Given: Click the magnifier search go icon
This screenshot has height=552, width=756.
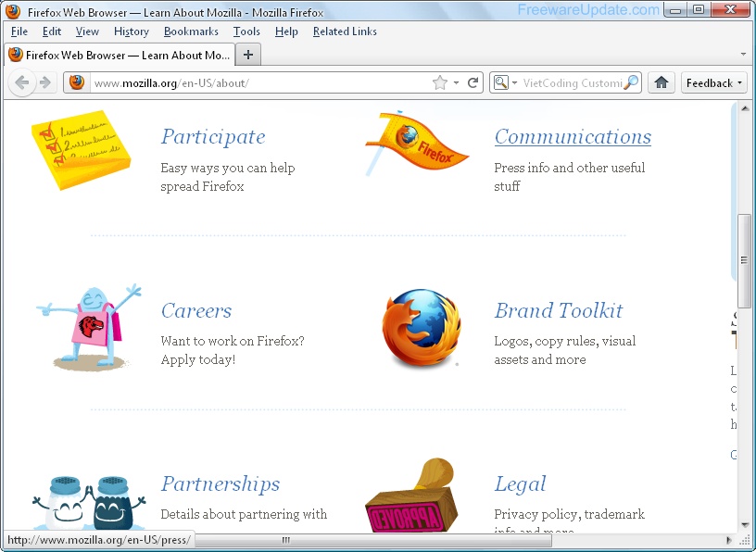Looking at the screenshot, I should pos(631,83).
